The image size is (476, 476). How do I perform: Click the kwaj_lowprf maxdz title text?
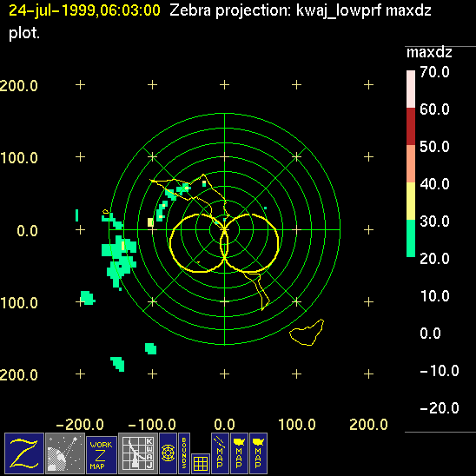tap(363, 11)
